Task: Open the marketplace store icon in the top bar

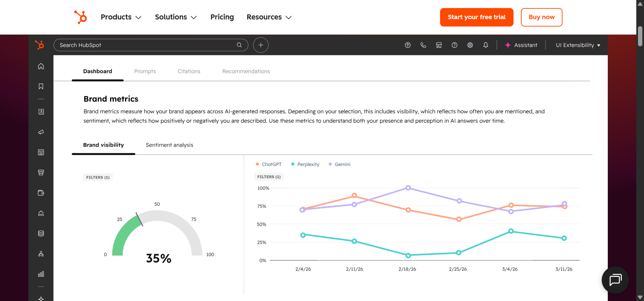Action: [439, 45]
